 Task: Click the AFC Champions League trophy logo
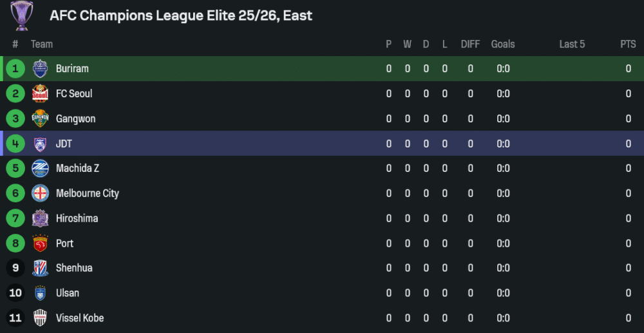click(x=21, y=15)
